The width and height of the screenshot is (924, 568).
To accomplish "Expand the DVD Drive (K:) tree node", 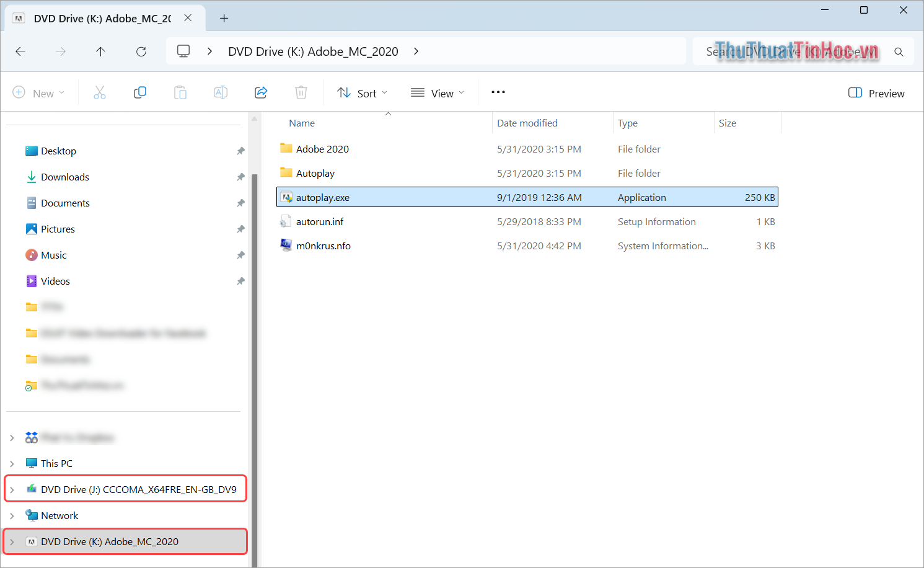I will pyautogui.click(x=12, y=541).
